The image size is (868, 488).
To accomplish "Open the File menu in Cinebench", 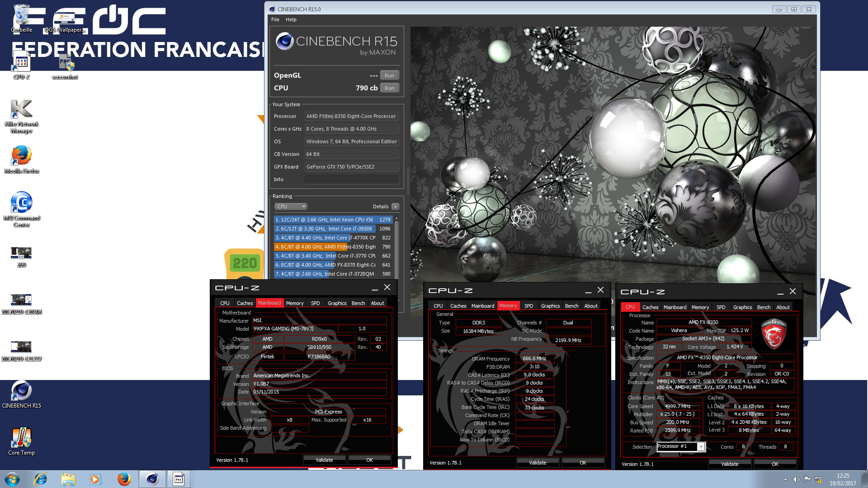I will (275, 19).
